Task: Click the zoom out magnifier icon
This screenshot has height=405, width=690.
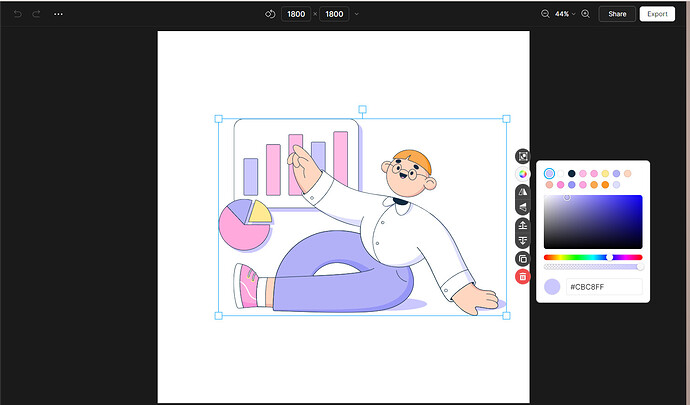Action: (545, 14)
